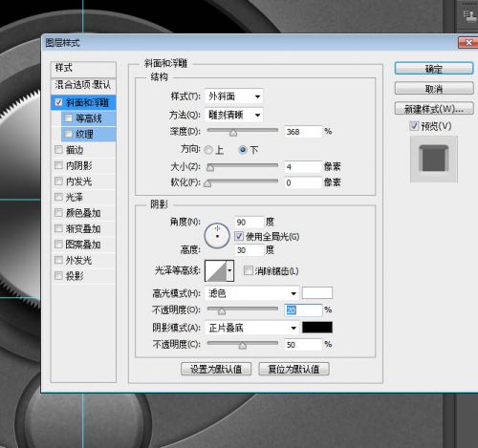Open the gloss contour thumbnail picker
The width and height of the screenshot is (478, 448).
(219, 270)
